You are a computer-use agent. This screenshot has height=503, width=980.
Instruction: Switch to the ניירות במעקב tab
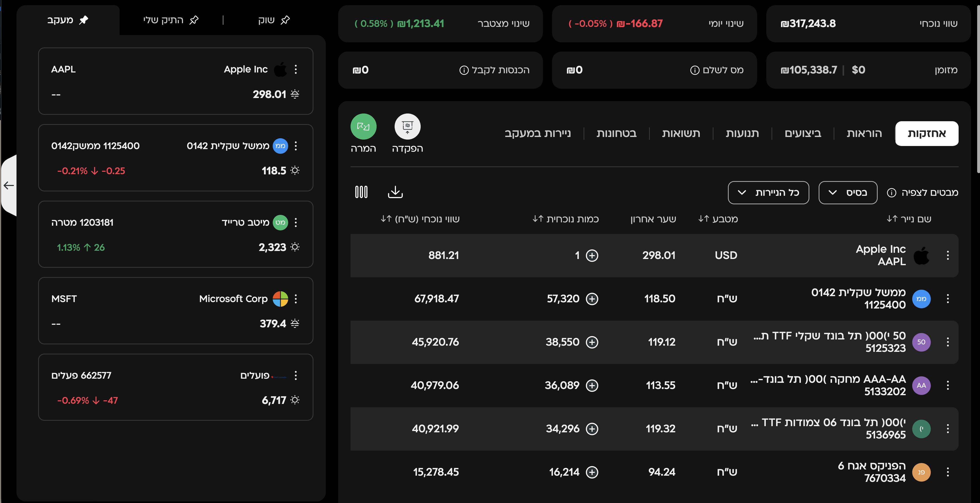537,133
